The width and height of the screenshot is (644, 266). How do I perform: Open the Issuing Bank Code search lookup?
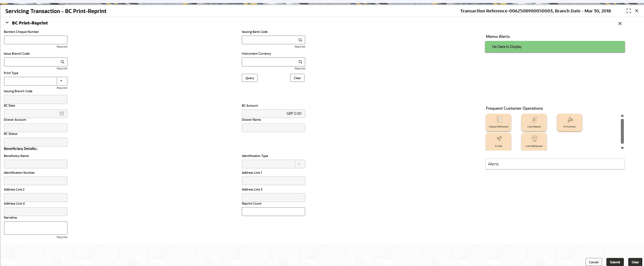(x=300, y=40)
